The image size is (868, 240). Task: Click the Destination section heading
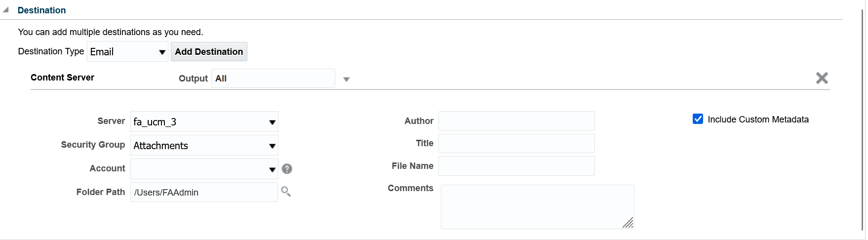pos(41,10)
